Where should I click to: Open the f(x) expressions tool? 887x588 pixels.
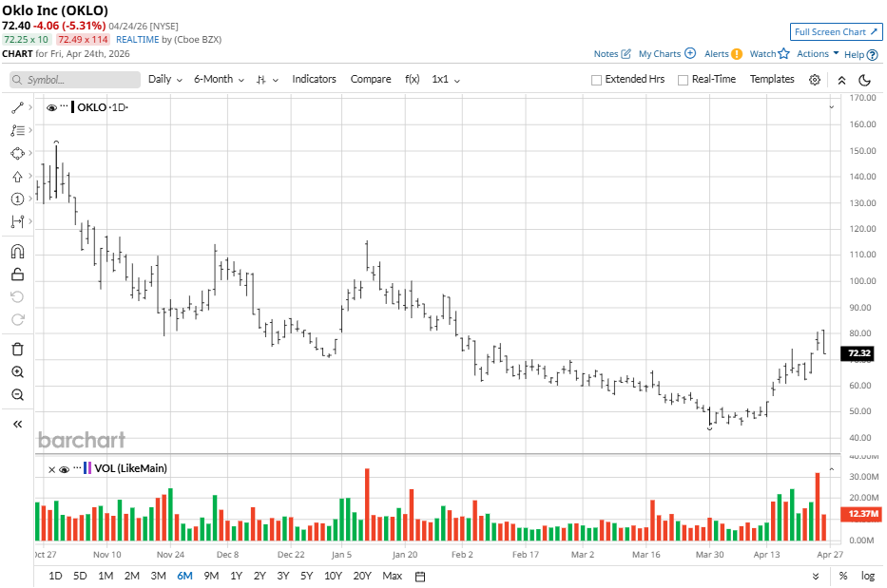click(x=413, y=79)
